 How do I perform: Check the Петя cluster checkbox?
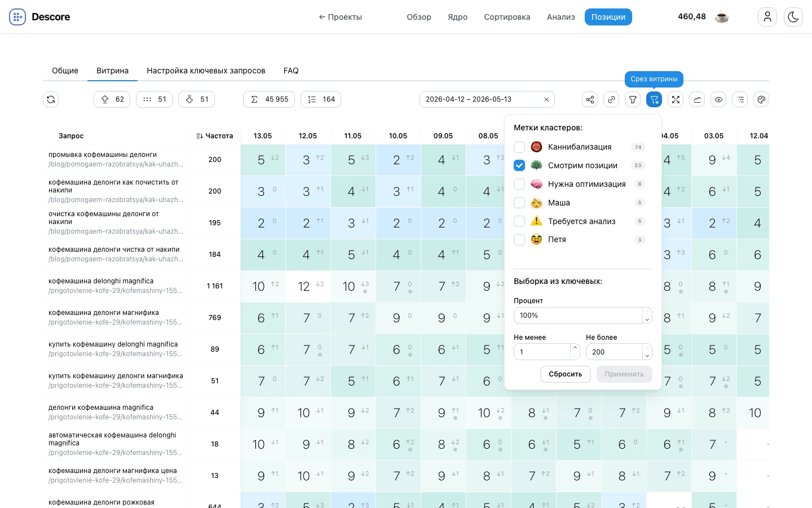[x=519, y=239]
